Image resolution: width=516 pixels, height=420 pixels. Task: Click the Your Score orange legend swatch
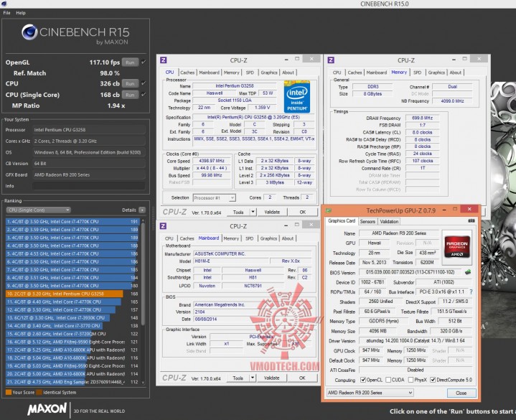pos(9,392)
